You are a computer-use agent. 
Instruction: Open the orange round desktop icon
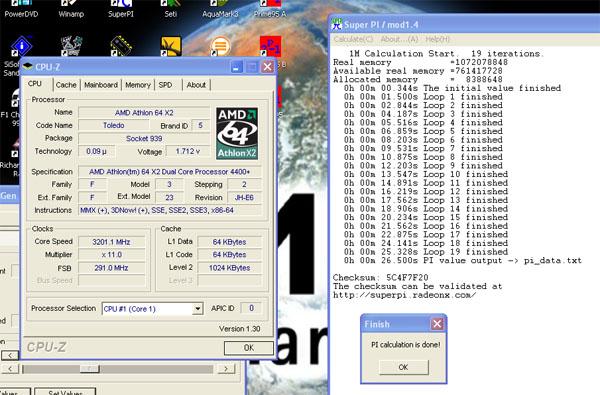click(220, 47)
